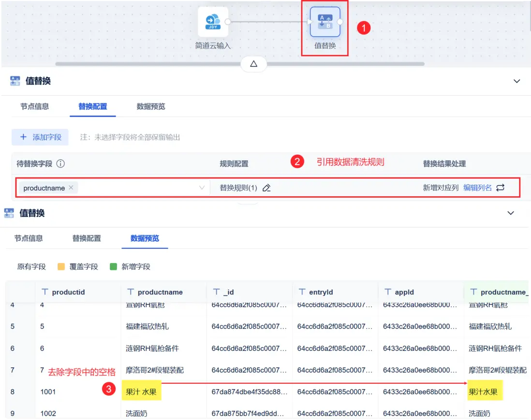Click the 新增对应列 label
The image size is (531, 420).
click(441, 188)
